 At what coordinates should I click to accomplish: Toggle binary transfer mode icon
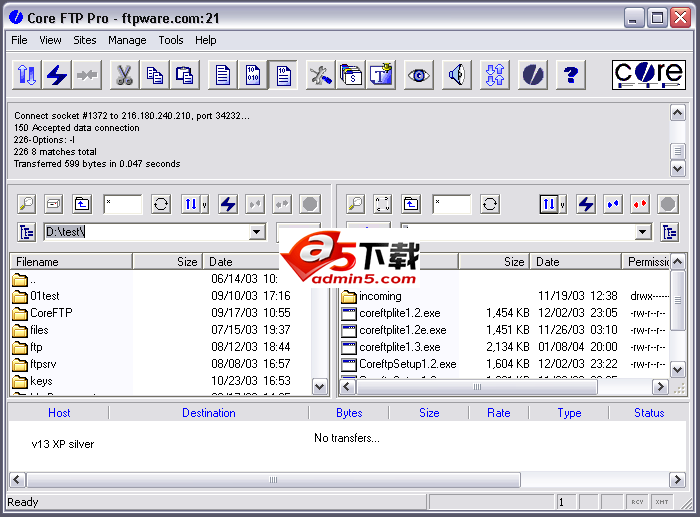(x=253, y=75)
